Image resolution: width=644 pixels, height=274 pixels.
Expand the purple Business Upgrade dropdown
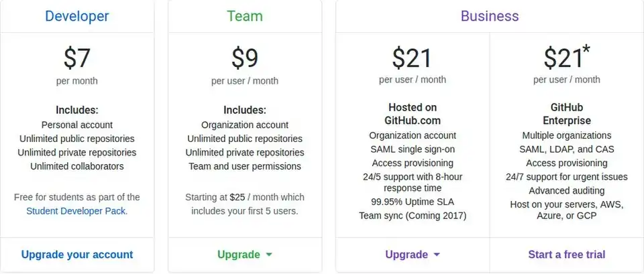413,255
